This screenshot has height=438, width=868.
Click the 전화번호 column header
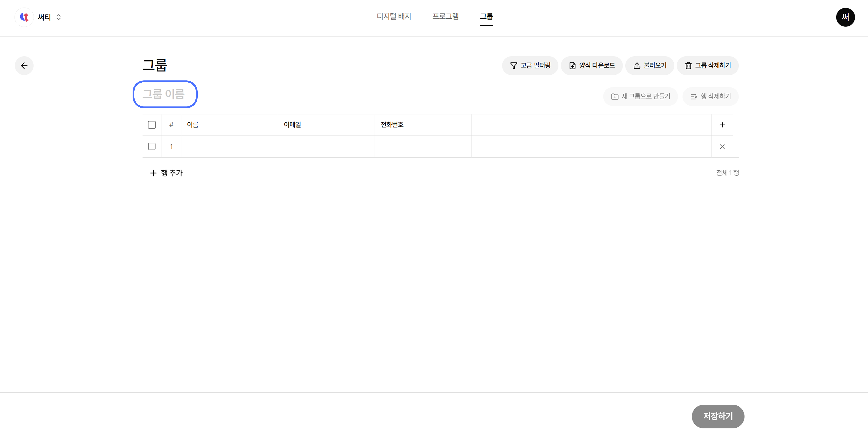coord(423,125)
